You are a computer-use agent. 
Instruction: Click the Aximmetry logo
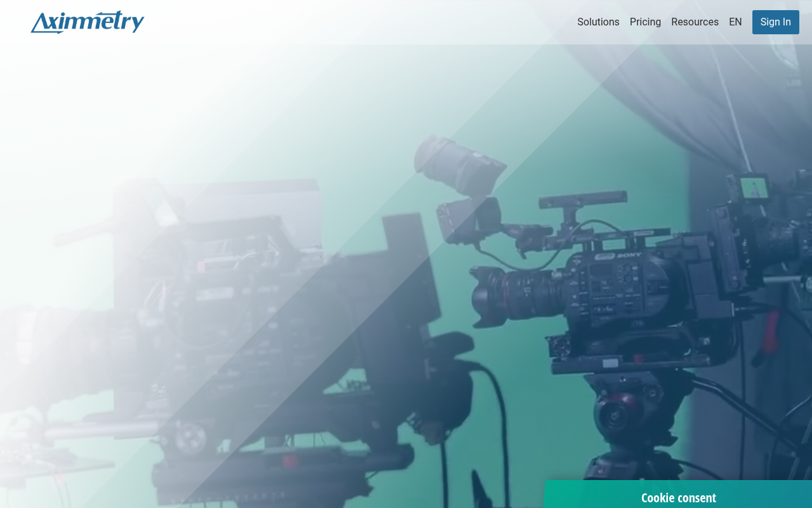click(x=88, y=22)
